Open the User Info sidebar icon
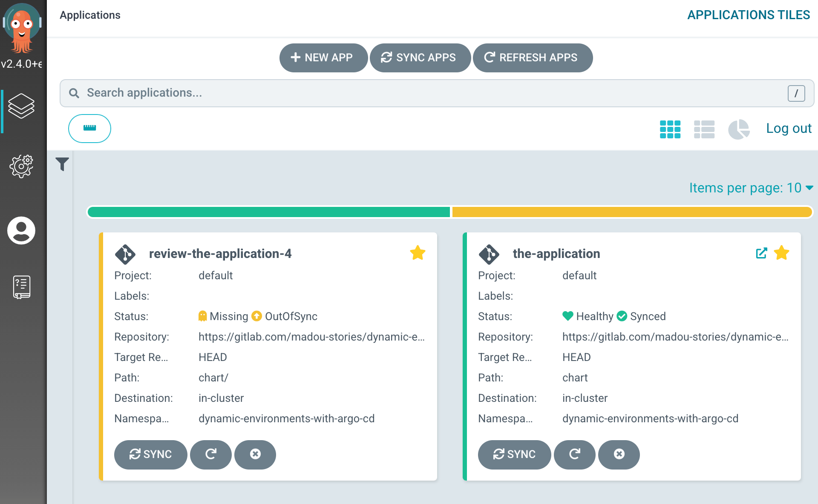818x504 pixels. coord(21,230)
